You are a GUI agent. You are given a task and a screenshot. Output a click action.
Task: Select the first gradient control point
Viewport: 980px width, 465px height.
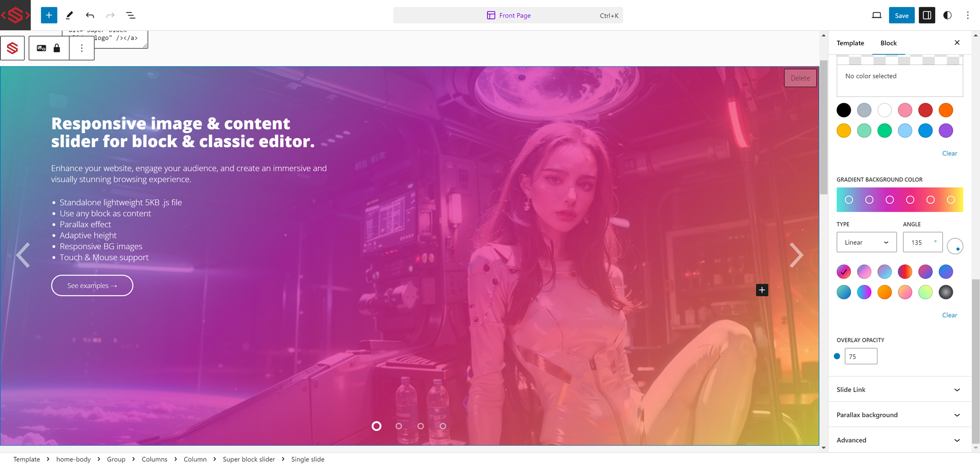(849, 200)
